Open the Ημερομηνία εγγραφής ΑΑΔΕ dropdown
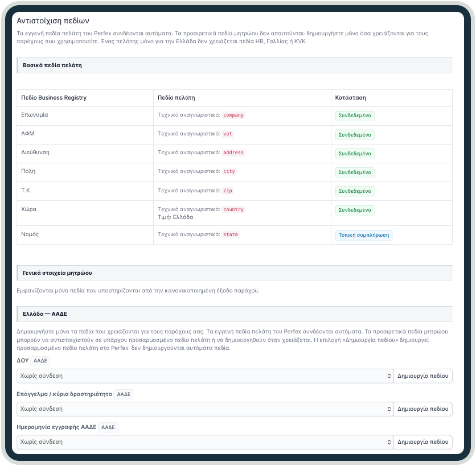The width and height of the screenshot is (476, 466). click(205, 442)
